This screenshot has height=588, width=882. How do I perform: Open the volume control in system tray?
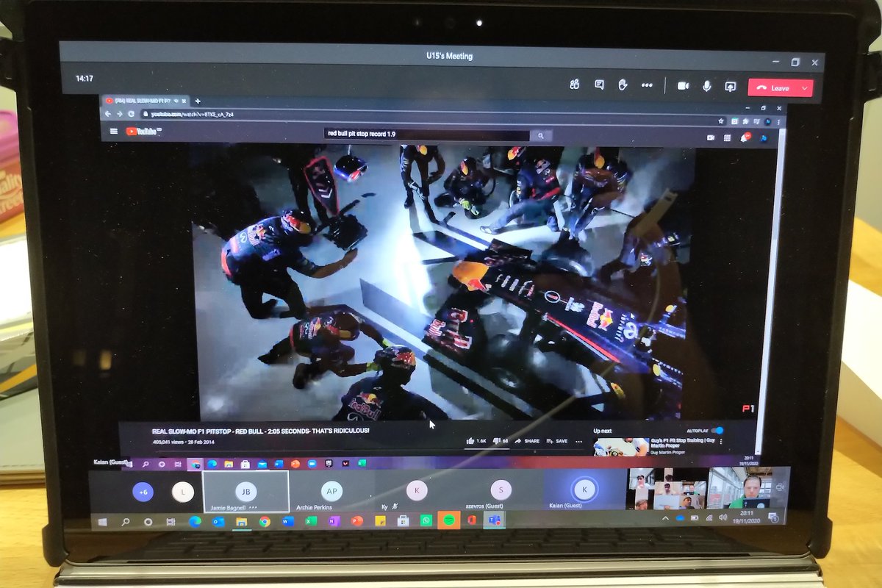[x=723, y=517]
